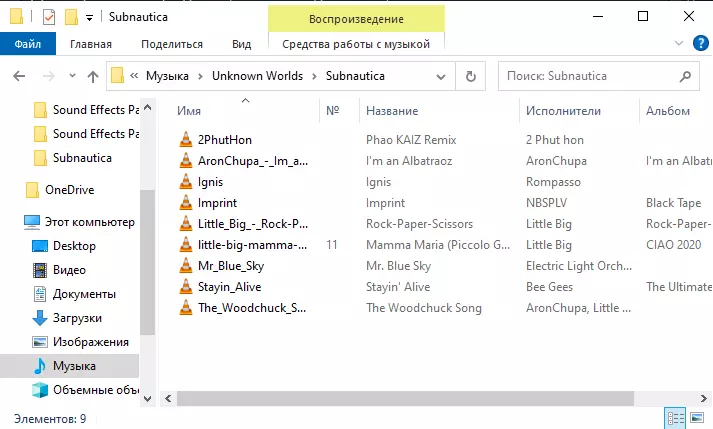Click the Desktop monitor icon in navigation pane
Viewport: 713px width, 429px height.
tap(40, 246)
